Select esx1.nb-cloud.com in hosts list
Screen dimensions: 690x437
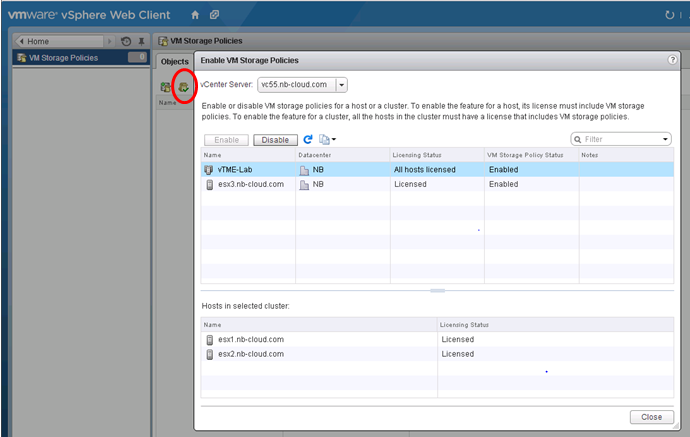pos(437,339)
